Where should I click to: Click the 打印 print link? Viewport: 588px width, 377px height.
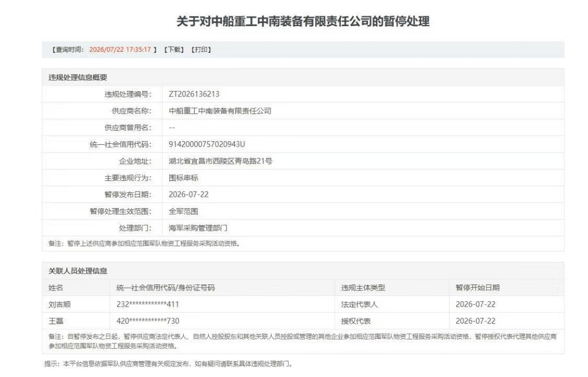pos(201,50)
